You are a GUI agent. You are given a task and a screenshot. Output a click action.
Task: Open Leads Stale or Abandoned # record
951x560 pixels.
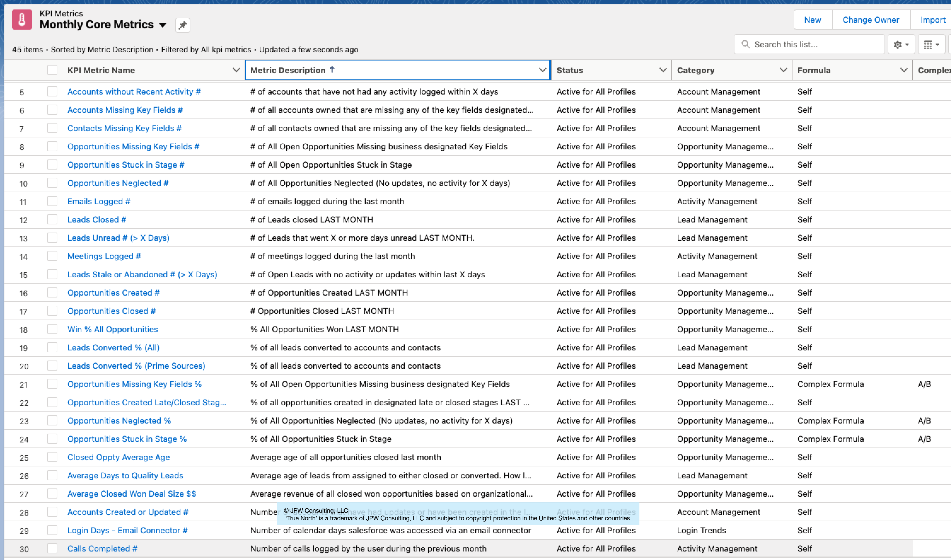[142, 275]
